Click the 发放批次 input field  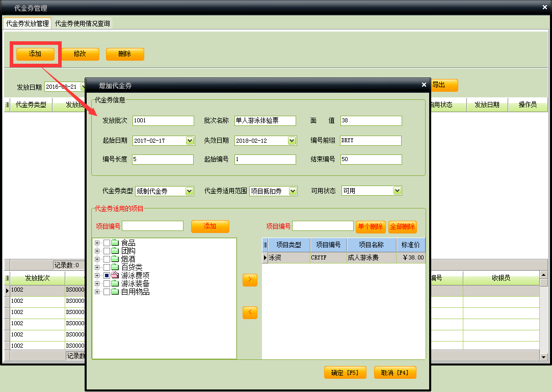click(163, 120)
